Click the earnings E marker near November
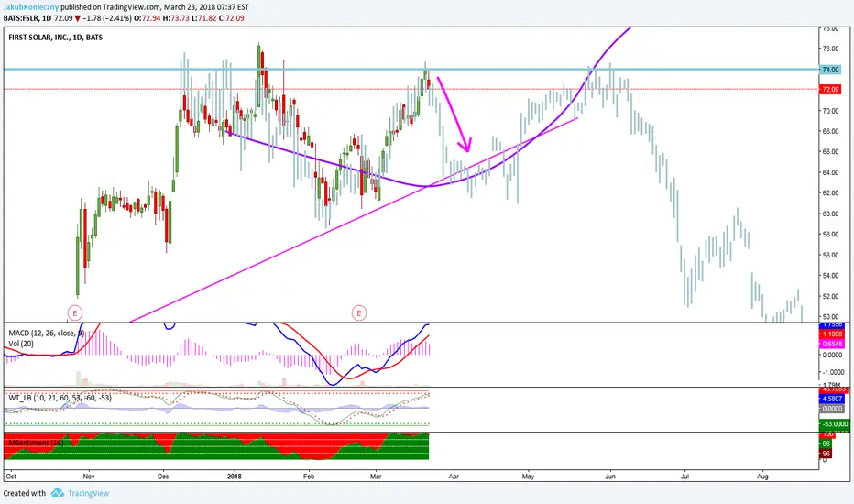854x504 pixels. [x=75, y=312]
